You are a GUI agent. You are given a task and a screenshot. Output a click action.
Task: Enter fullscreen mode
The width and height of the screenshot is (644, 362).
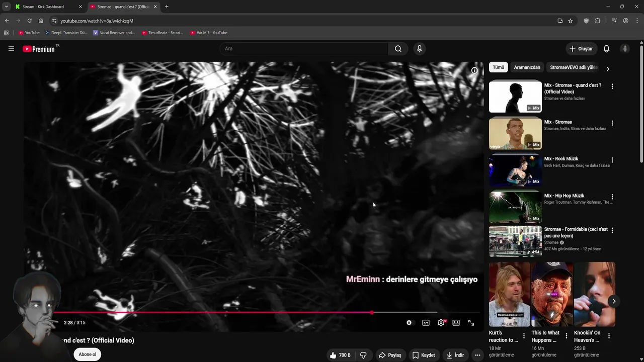point(471,323)
